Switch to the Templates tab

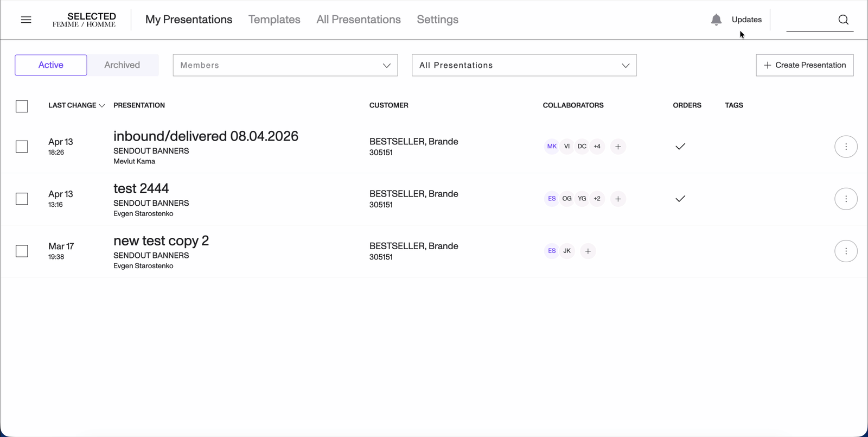click(274, 20)
